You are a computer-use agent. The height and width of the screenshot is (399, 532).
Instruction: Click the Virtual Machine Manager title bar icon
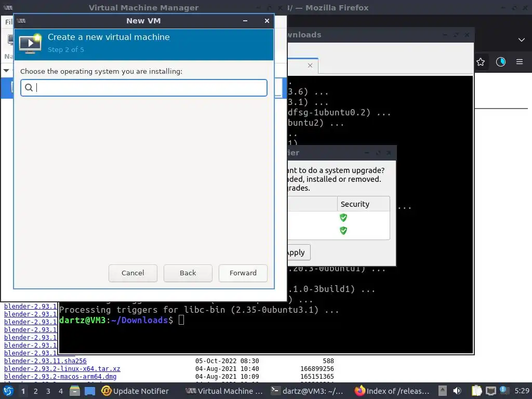click(8, 7)
